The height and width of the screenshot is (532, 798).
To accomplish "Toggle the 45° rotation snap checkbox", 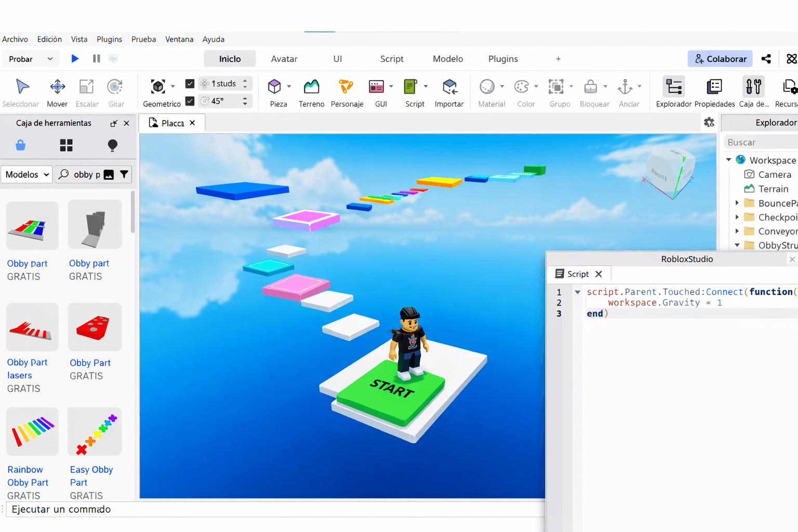I will 190,101.
